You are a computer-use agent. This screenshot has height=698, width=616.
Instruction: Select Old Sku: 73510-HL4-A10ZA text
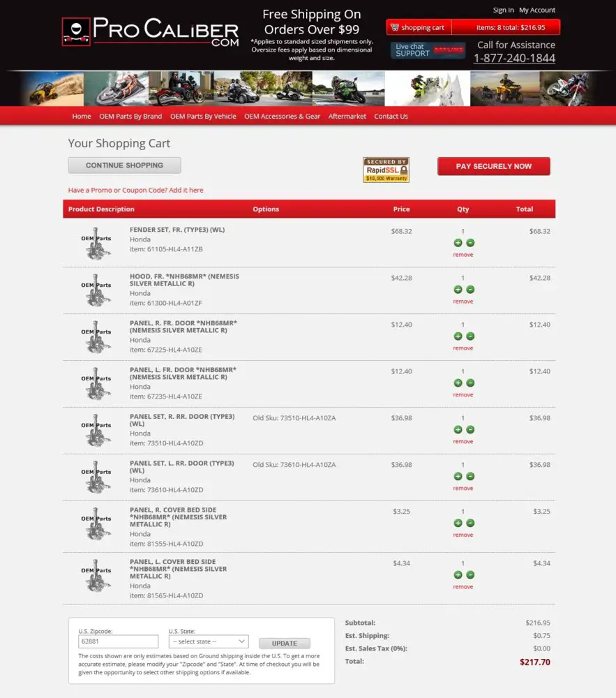click(x=294, y=418)
